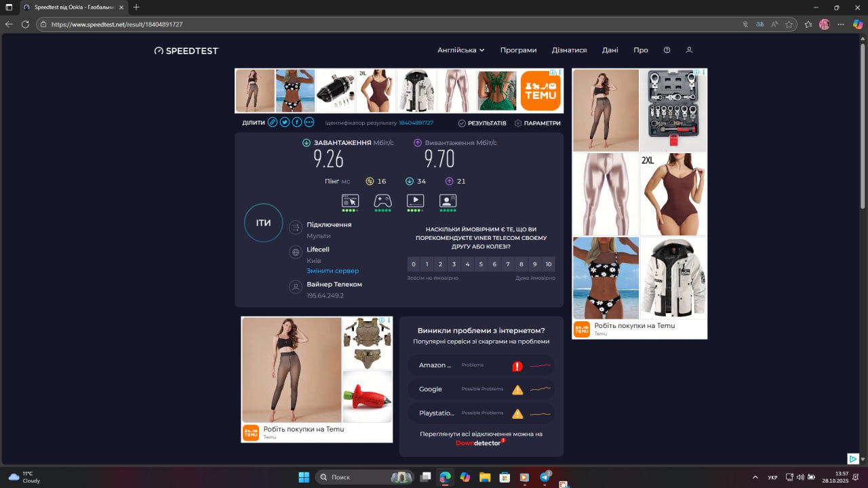Open the Playstation possible problems row

(481, 413)
